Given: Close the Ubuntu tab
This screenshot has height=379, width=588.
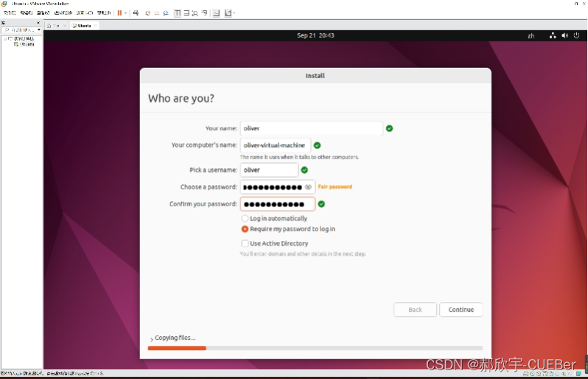Looking at the screenshot, I should click(x=96, y=26).
